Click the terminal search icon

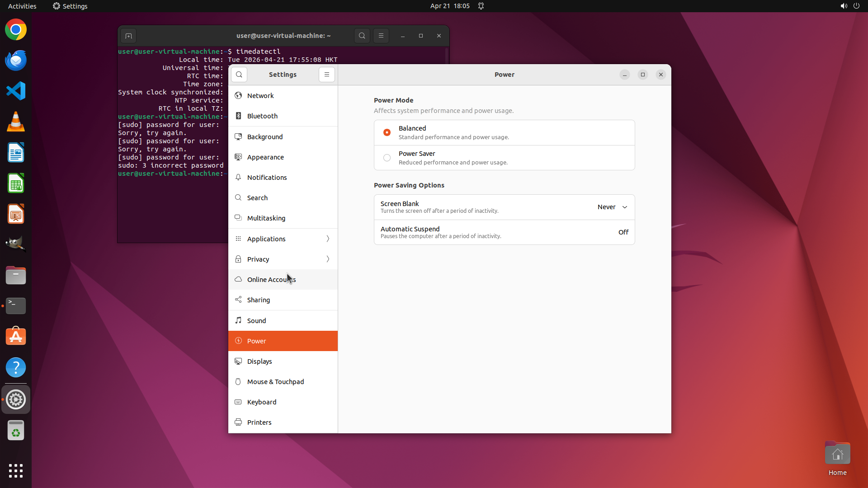tap(362, 36)
